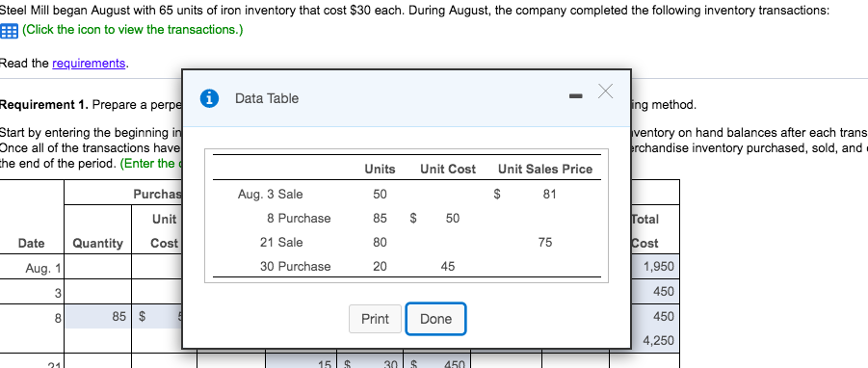The image size is (868, 368).
Task: Minimize the Data Table dialog
Action: (x=576, y=97)
